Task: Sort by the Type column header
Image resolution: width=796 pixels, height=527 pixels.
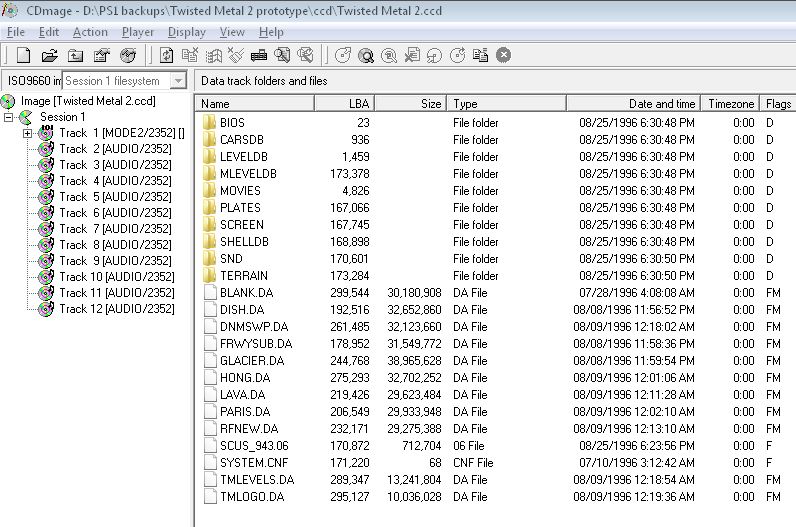Action: click(x=507, y=104)
